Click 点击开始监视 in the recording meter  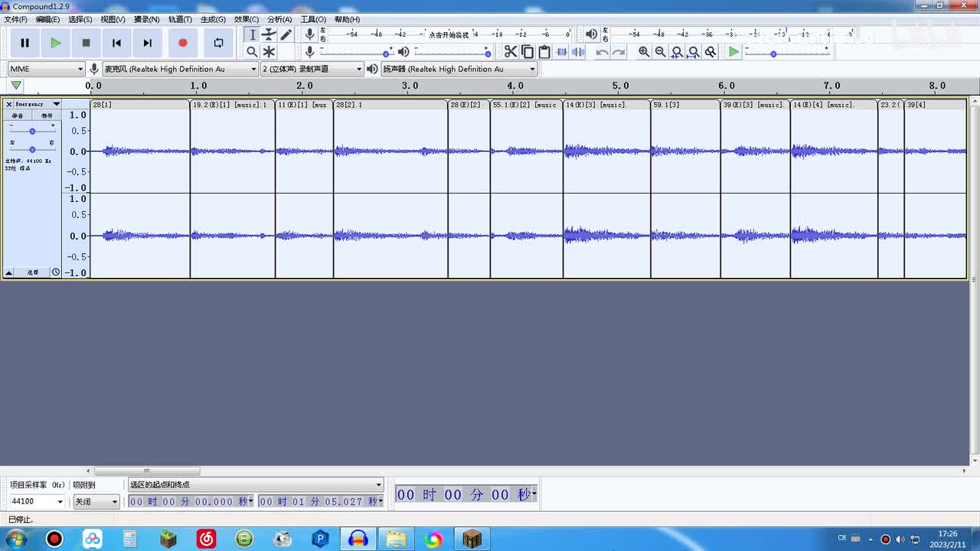click(x=449, y=34)
